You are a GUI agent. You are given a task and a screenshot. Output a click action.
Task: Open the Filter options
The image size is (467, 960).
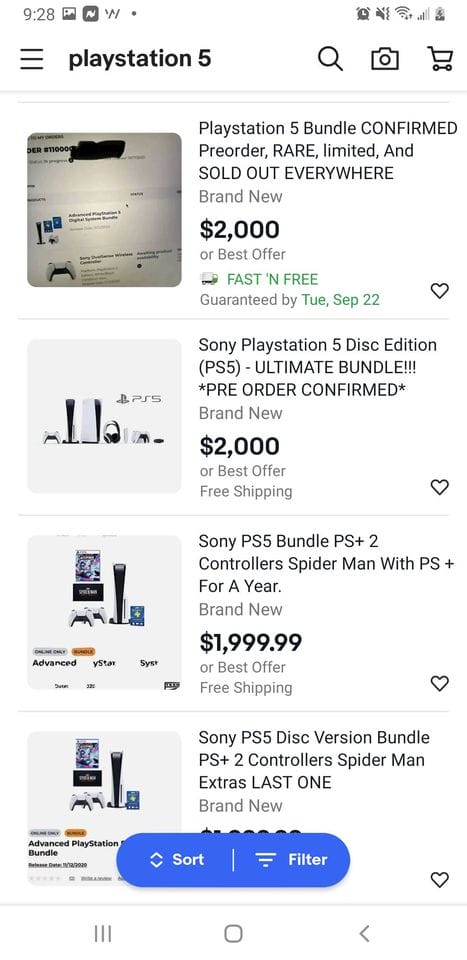coord(291,860)
